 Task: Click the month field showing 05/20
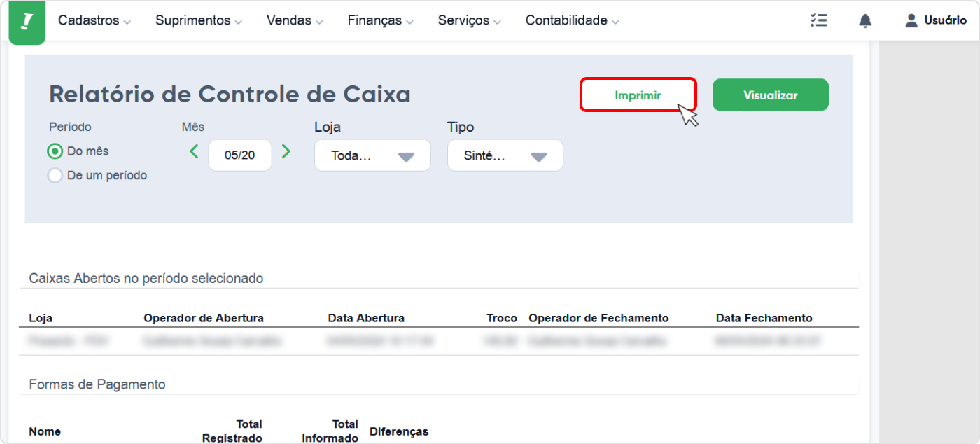pos(240,155)
